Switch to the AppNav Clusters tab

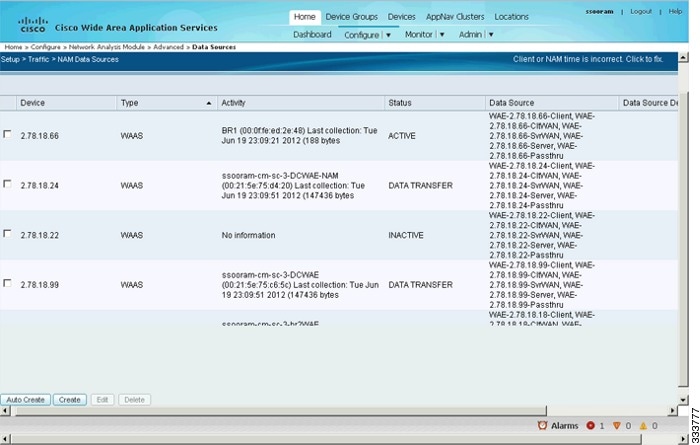point(455,17)
